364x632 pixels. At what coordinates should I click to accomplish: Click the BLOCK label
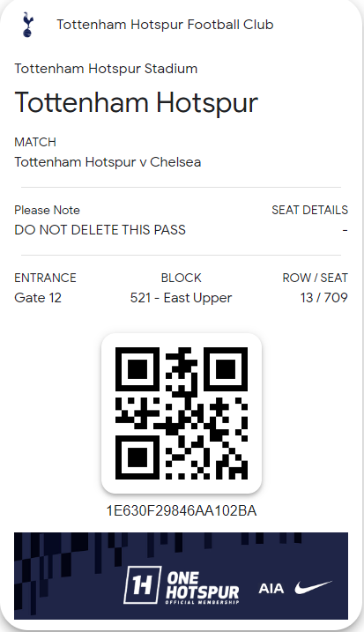(x=181, y=278)
